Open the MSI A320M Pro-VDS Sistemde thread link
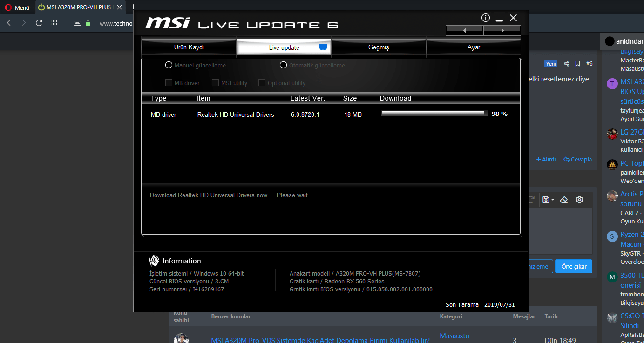Screen dimensions: 644x343 tap(320, 340)
